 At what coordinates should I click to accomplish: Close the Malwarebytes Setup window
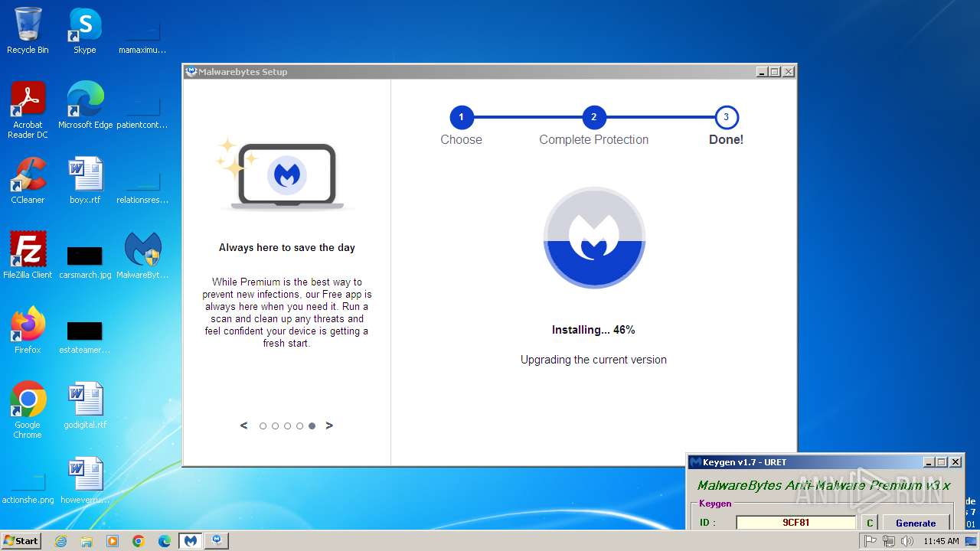tap(789, 72)
